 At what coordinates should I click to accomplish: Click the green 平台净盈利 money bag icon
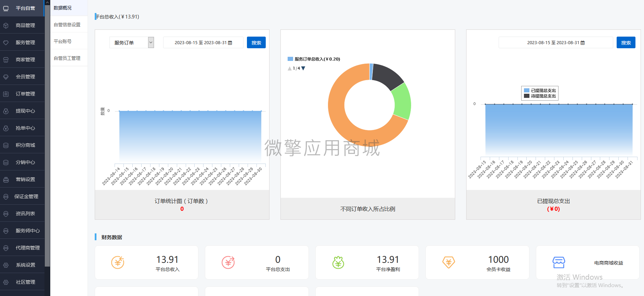point(338,262)
